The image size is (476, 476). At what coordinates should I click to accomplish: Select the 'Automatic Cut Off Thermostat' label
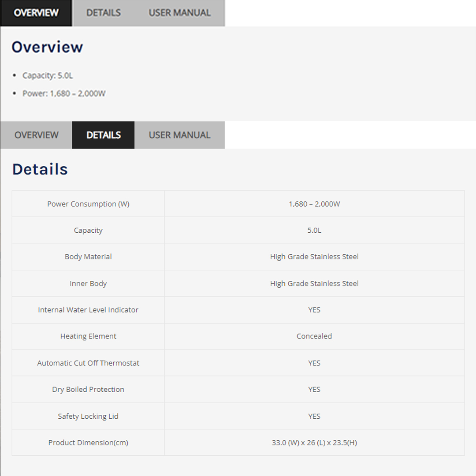click(88, 363)
